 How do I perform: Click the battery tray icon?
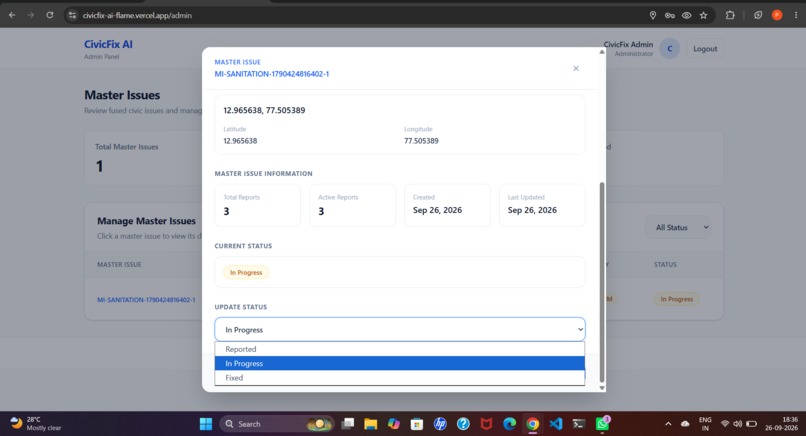(752, 424)
